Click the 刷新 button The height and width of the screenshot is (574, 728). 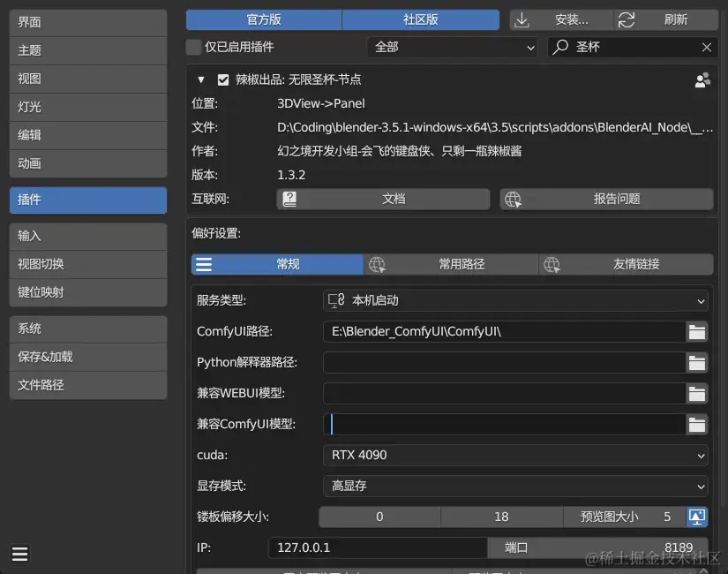tap(665, 20)
